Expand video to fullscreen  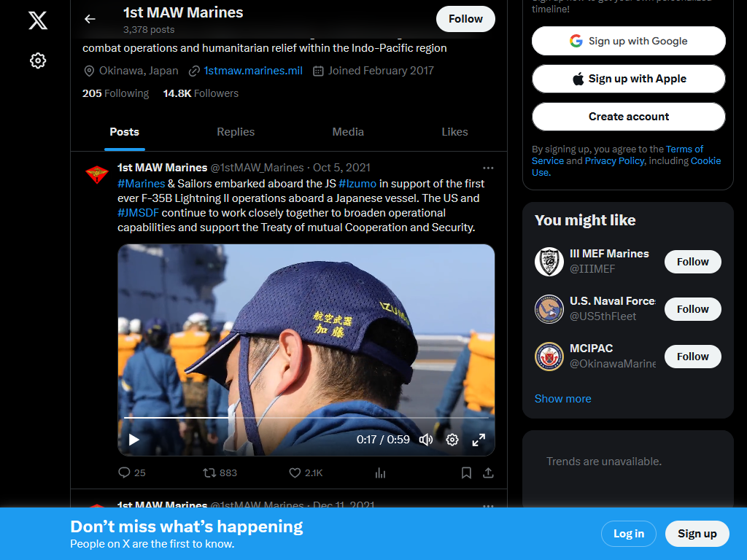pos(479,440)
